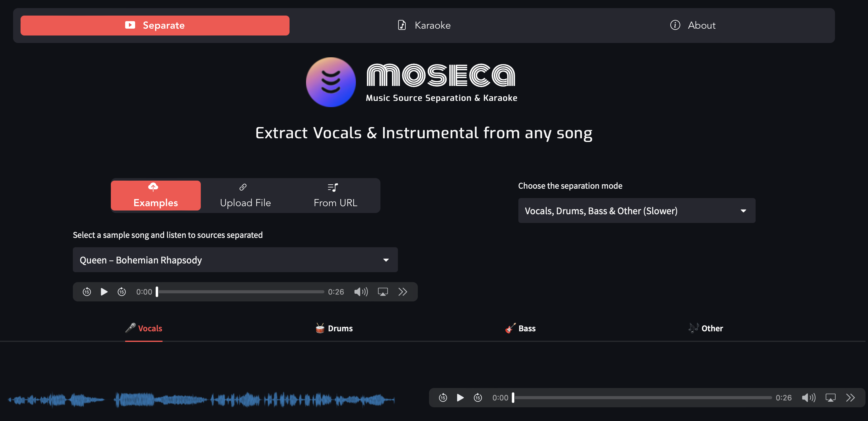Select the Upload File input option
The image size is (868, 421).
(x=245, y=196)
